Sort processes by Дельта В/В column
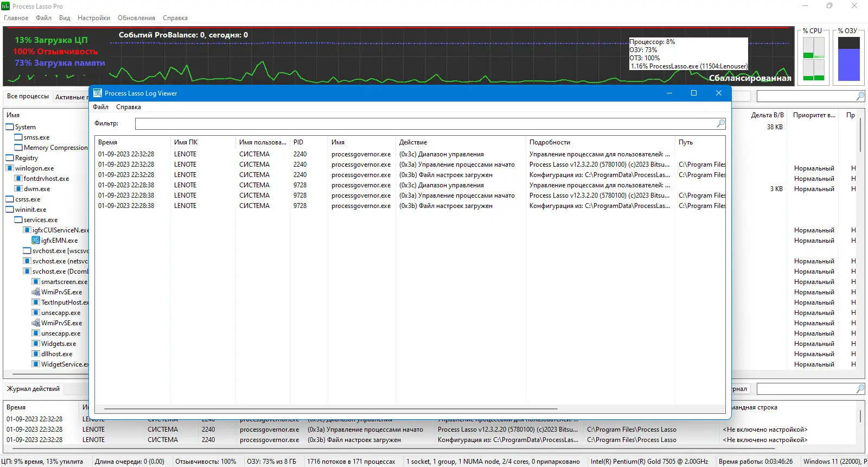Viewport: 868px width, 467px height. coord(767,115)
